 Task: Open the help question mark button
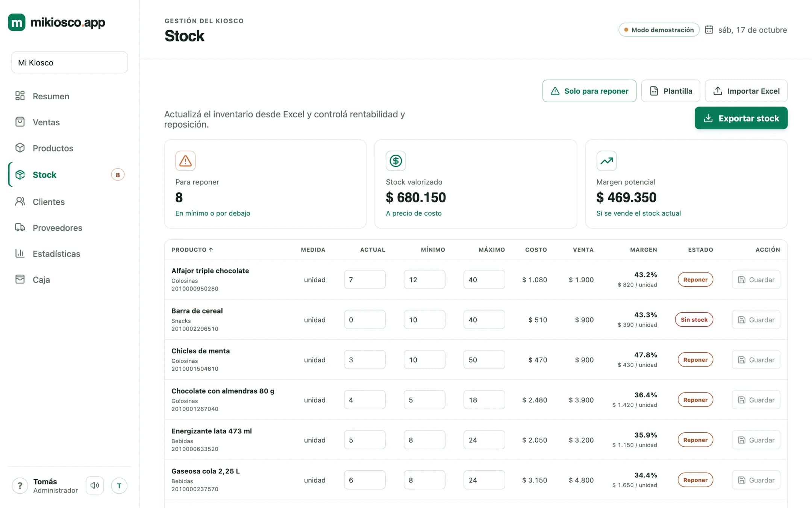click(20, 485)
